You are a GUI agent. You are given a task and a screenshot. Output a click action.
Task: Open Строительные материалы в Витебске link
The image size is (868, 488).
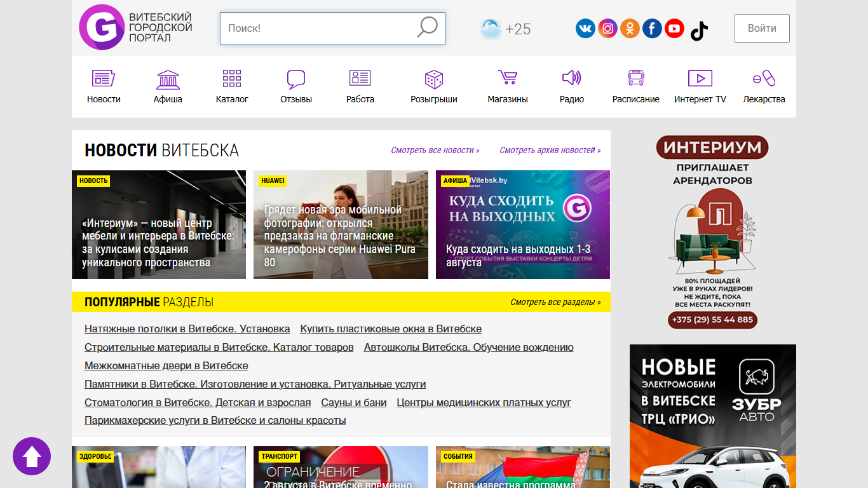pyautogui.click(x=219, y=348)
